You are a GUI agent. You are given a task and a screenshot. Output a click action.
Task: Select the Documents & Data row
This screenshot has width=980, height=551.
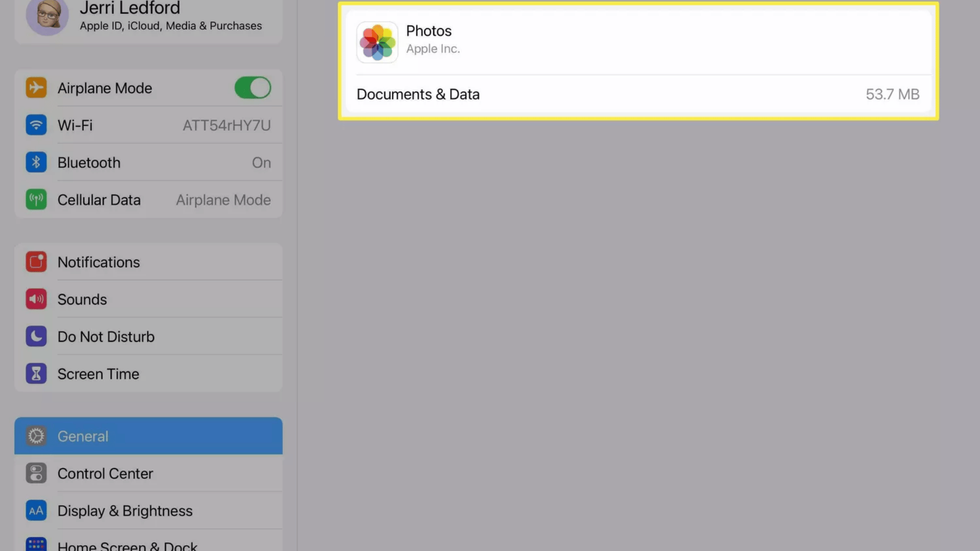638,94
